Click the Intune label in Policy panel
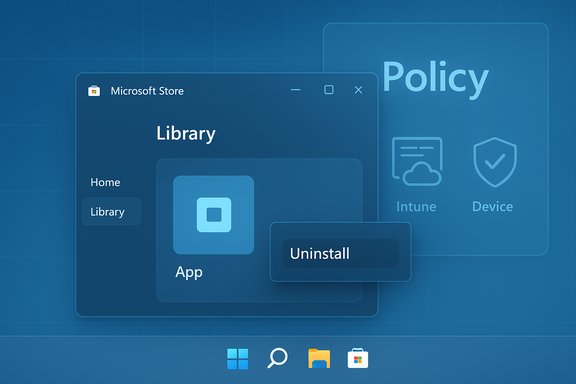This screenshot has height=384, width=576. pyautogui.click(x=416, y=207)
